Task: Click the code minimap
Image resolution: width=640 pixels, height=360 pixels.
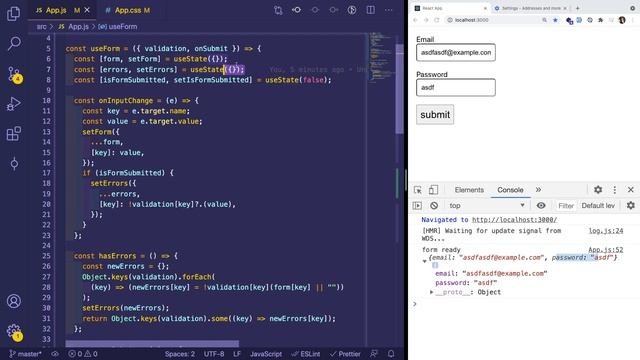Action: [x=381, y=57]
